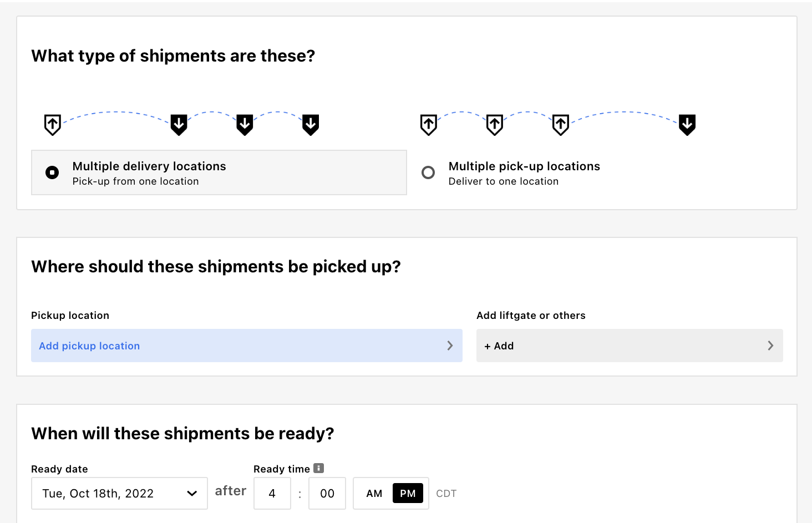Click the ready time hour field
The width and height of the screenshot is (812, 523).
[x=272, y=494]
